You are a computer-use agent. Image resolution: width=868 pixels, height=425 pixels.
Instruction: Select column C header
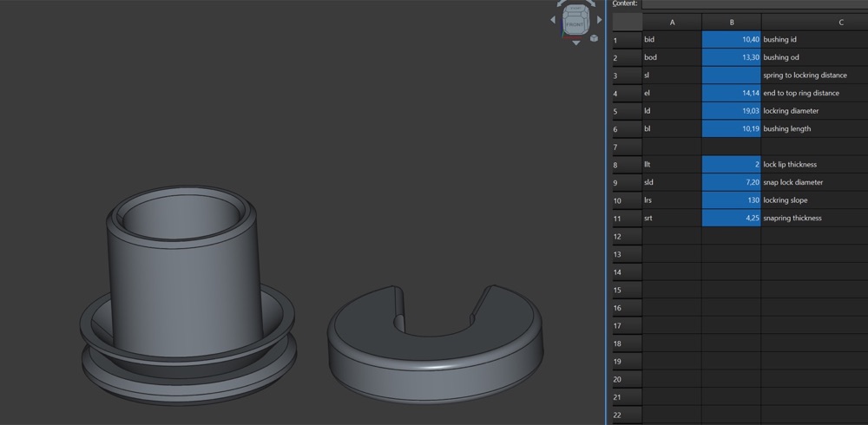pos(815,23)
